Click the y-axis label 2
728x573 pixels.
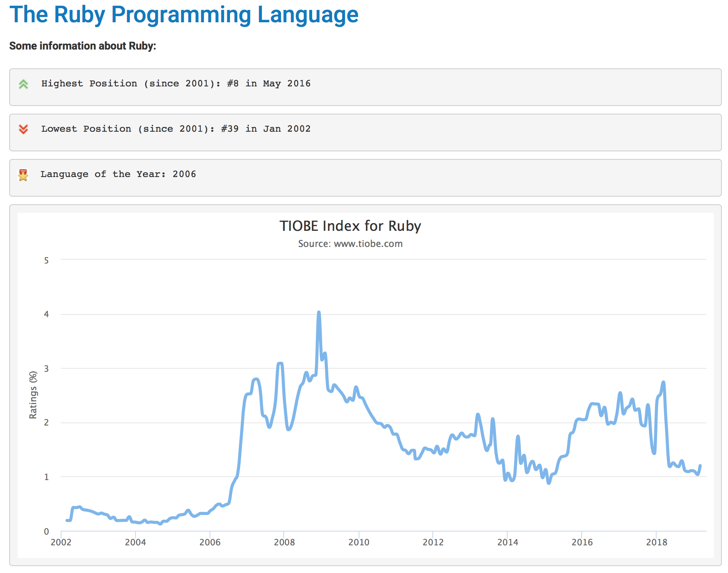(46, 422)
